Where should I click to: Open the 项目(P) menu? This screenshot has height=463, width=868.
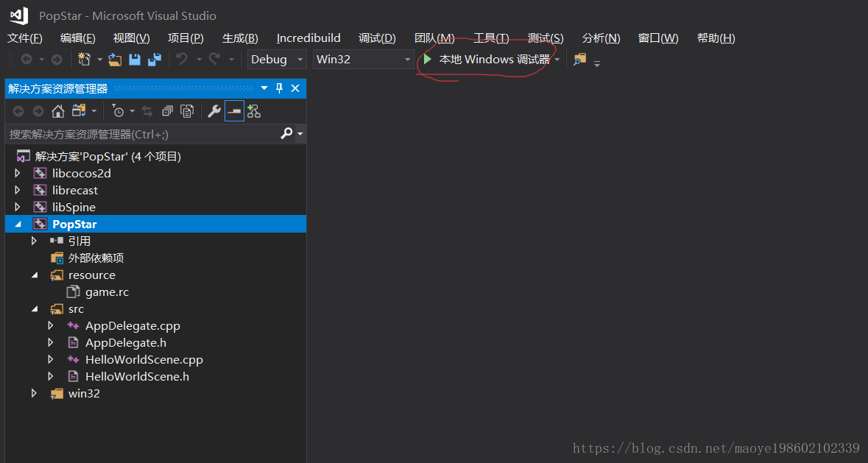point(186,38)
